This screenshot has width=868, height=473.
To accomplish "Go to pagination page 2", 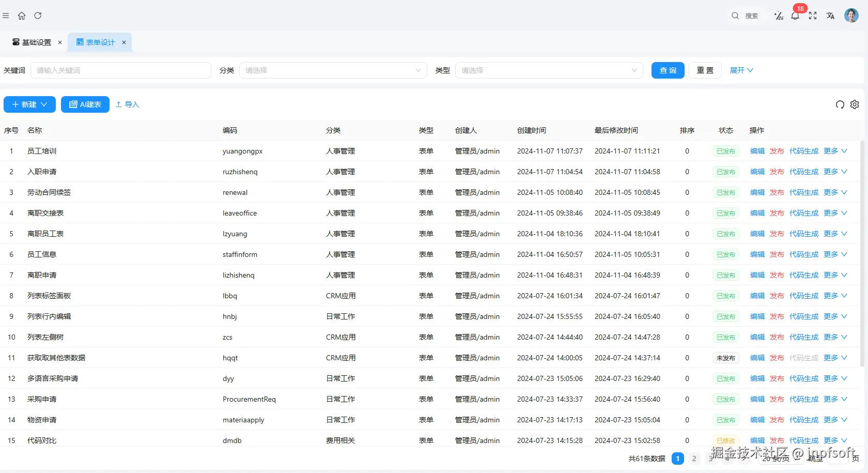I will (x=694, y=459).
